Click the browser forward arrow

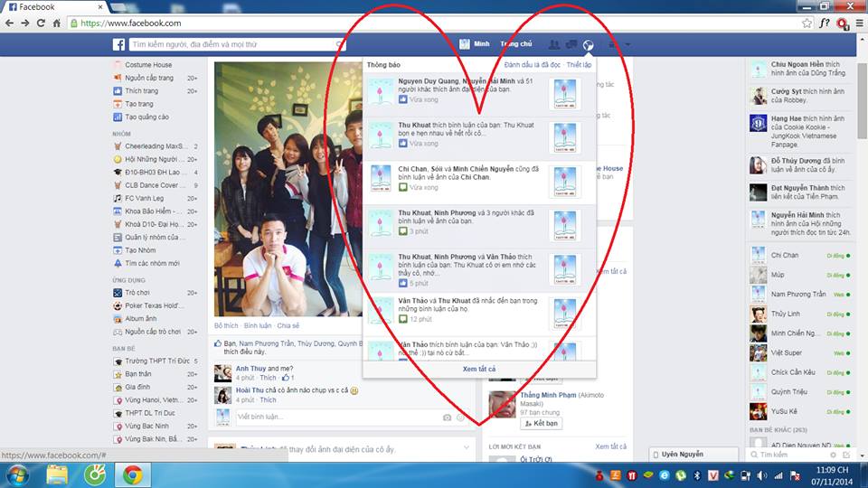(25, 23)
